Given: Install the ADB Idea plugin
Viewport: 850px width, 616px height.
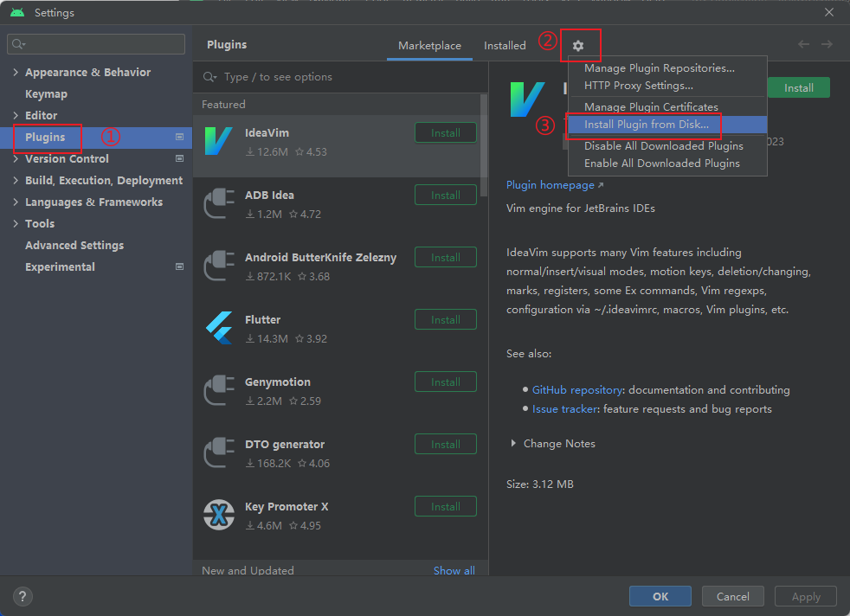Looking at the screenshot, I should coord(446,195).
